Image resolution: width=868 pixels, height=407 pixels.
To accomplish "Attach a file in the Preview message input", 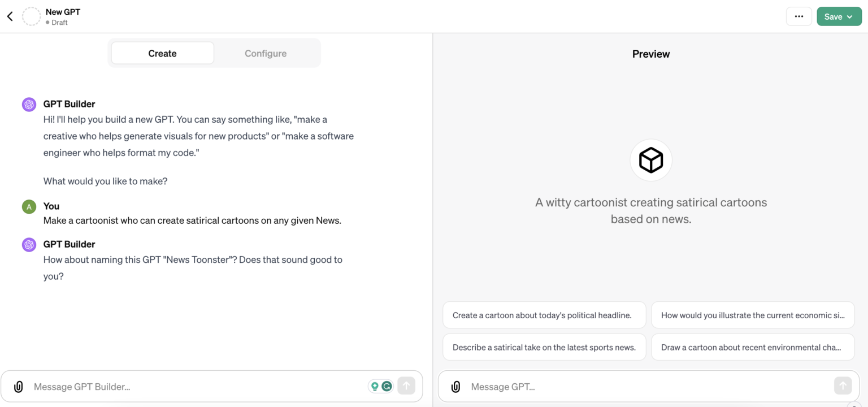I will tap(455, 387).
